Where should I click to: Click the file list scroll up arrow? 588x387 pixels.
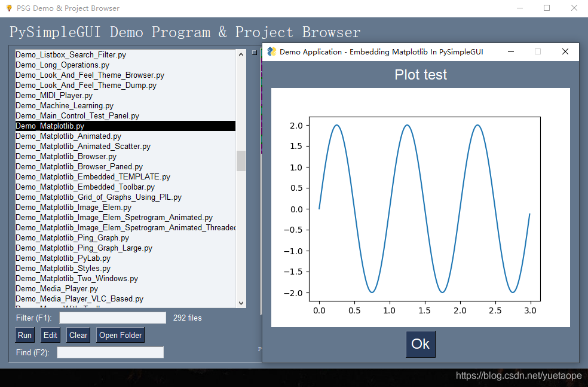click(x=241, y=55)
